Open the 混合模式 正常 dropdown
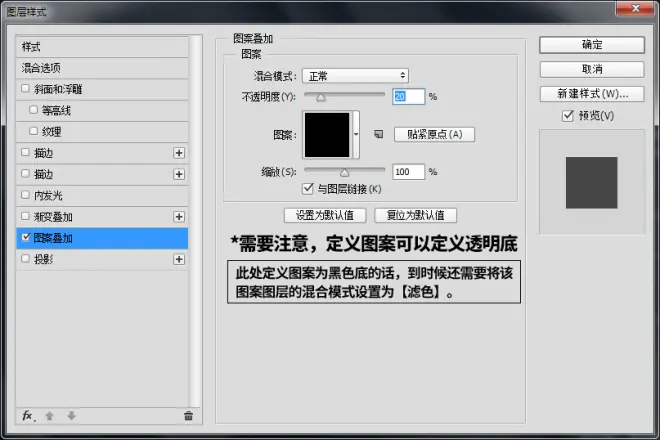The width and height of the screenshot is (660, 440). tap(355, 76)
